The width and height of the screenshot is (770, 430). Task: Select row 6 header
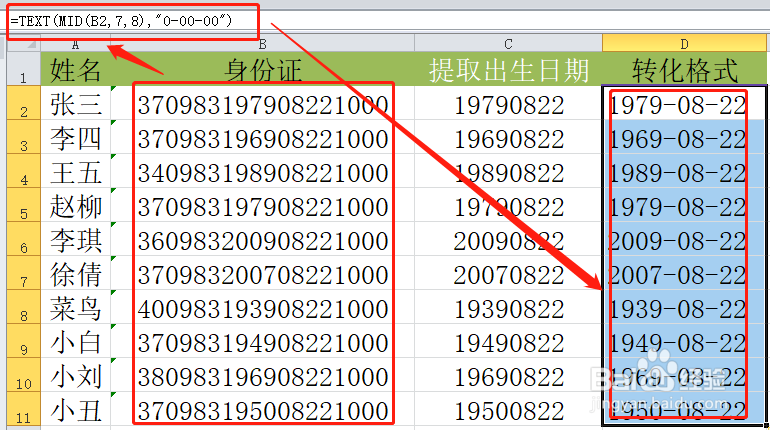pyautogui.click(x=24, y=239)
